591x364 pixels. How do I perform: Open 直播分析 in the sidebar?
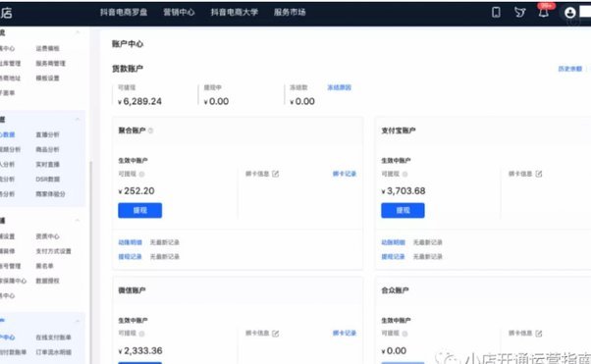coord(47,134)
